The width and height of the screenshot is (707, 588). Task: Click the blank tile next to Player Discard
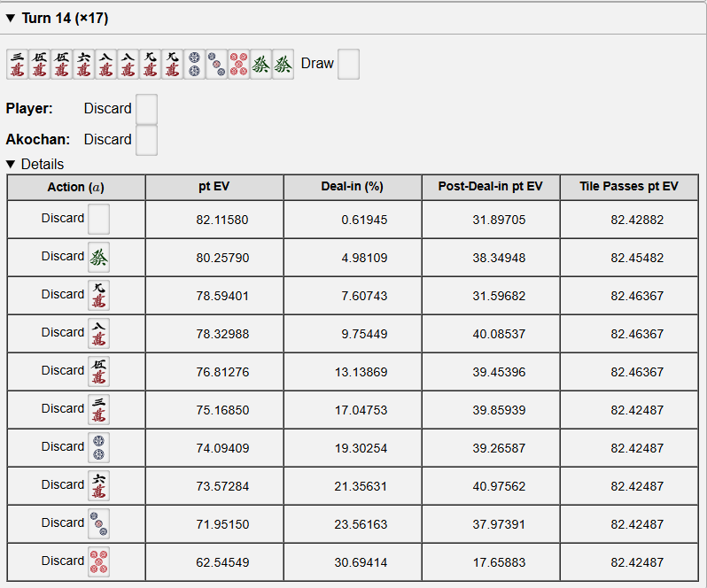146,110
